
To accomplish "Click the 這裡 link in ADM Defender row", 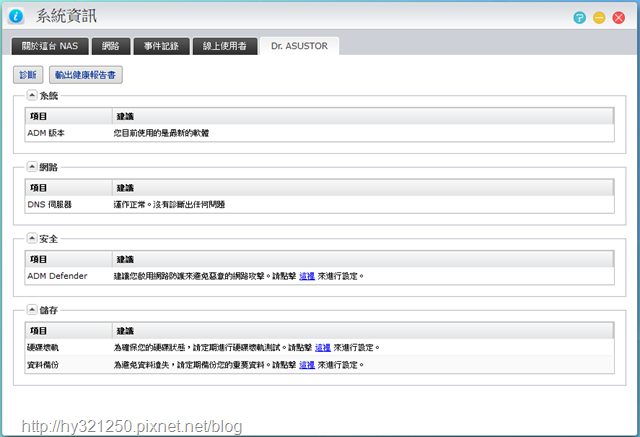I will pos(307,276).
